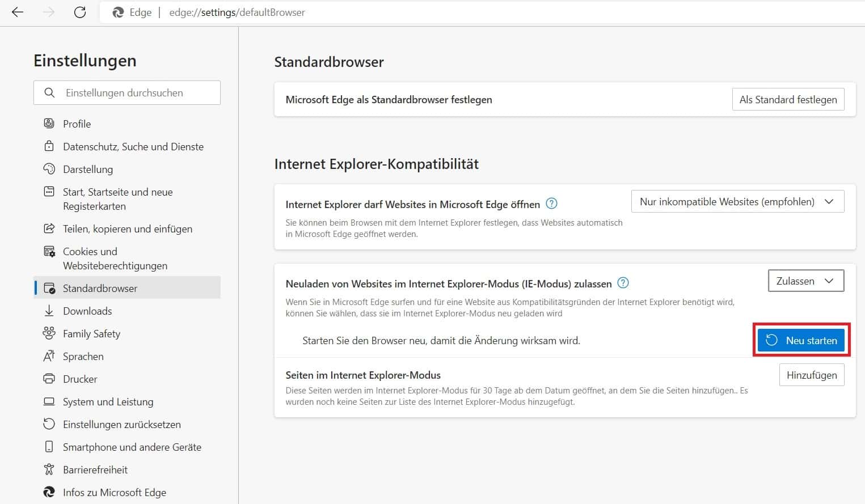The width and height of the screenshot is (865, 504).
Task: Click Hinzufügen for IE mode pages
Action: coord(811,375)
